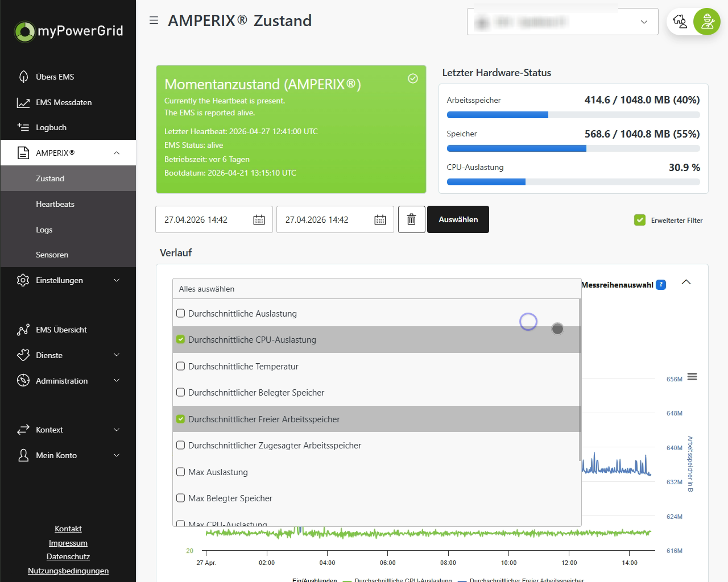Click the series dropdown list scrollbar
The height and width of the screenshot is (582, 728).
pyautogui.click(x=580, y=380)
